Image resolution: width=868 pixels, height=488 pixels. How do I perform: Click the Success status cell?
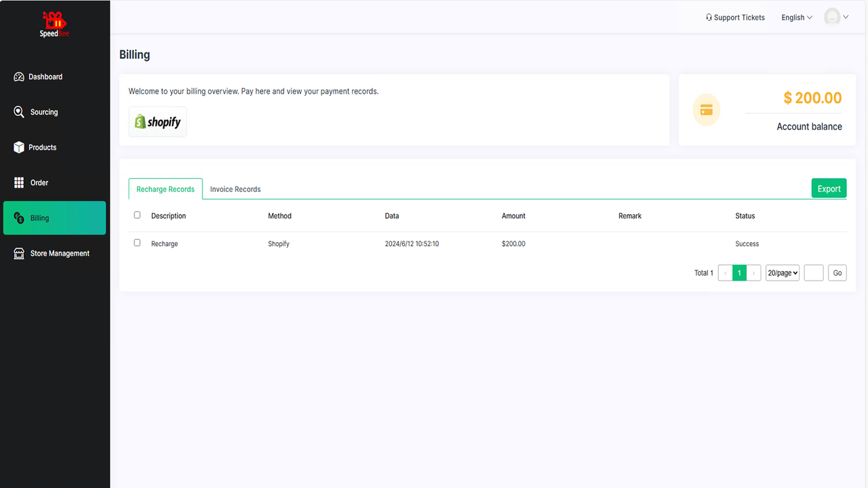(x=747, y=243)
